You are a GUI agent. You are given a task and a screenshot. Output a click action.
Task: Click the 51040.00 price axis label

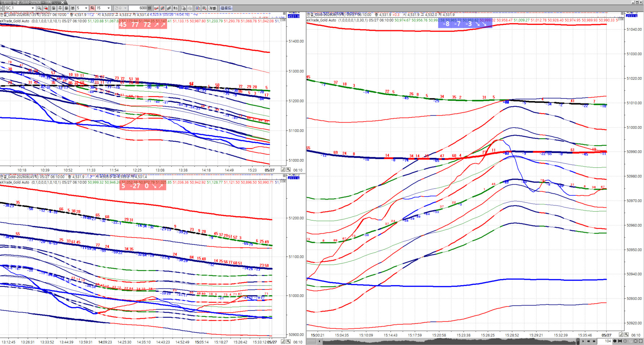click(634, 30)
